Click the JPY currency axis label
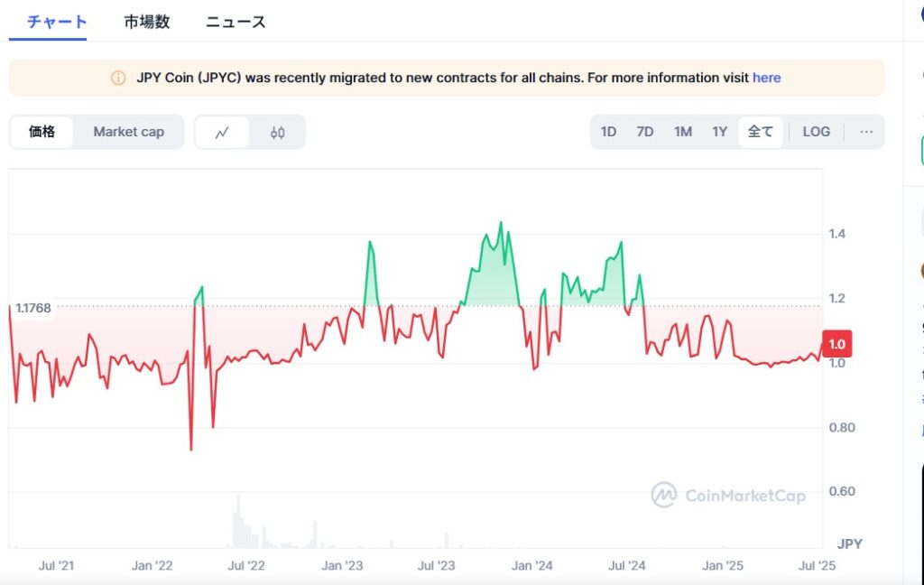This screenshot has width=924, height=585. [849, 543]
